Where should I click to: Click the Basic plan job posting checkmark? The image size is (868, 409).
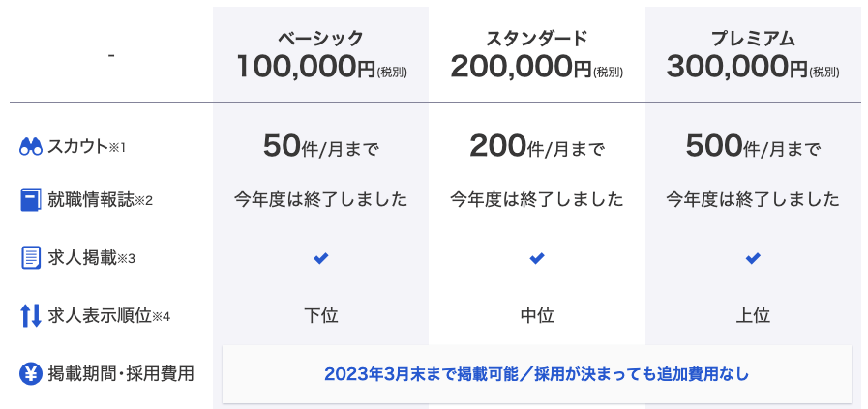coord(320,258)
